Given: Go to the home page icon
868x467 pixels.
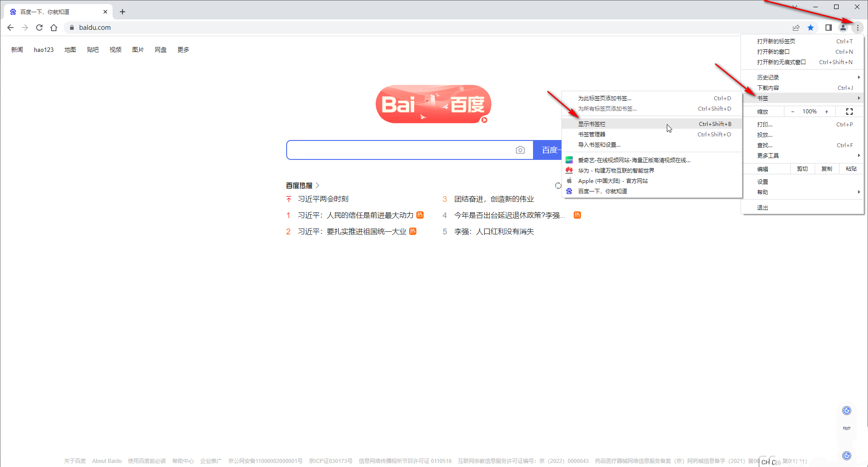Looking at the screenshot, I should tap(54, 28).
